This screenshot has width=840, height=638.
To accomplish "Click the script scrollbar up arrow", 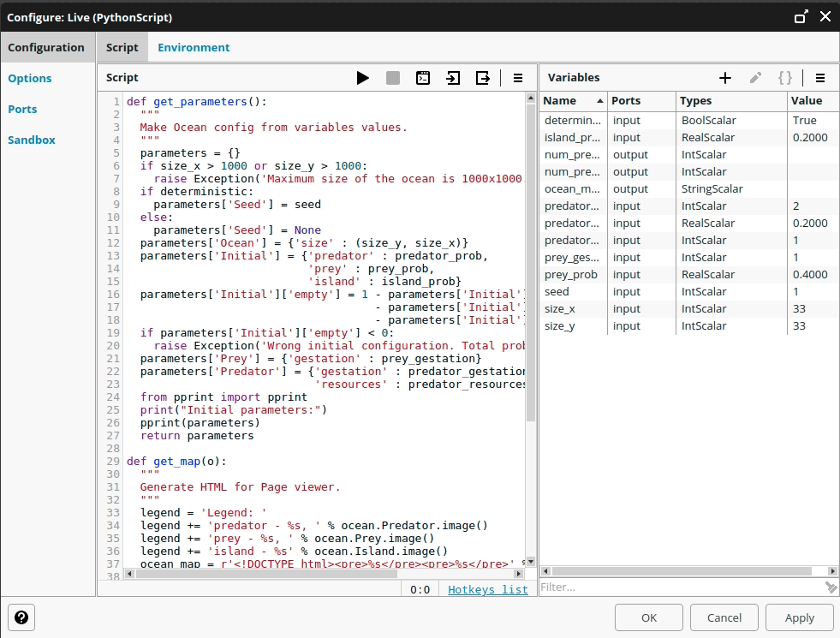I will point(531,98).
